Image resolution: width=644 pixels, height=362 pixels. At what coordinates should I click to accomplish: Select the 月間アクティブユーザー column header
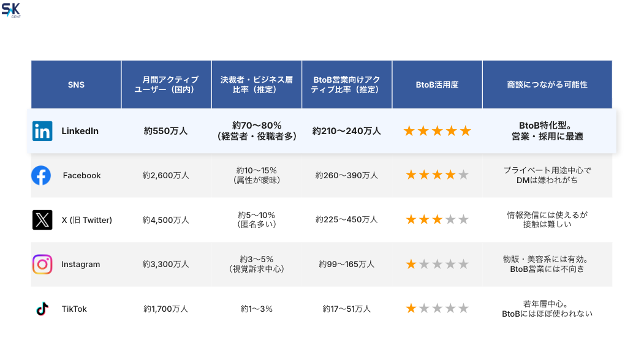tap(166, 85)
